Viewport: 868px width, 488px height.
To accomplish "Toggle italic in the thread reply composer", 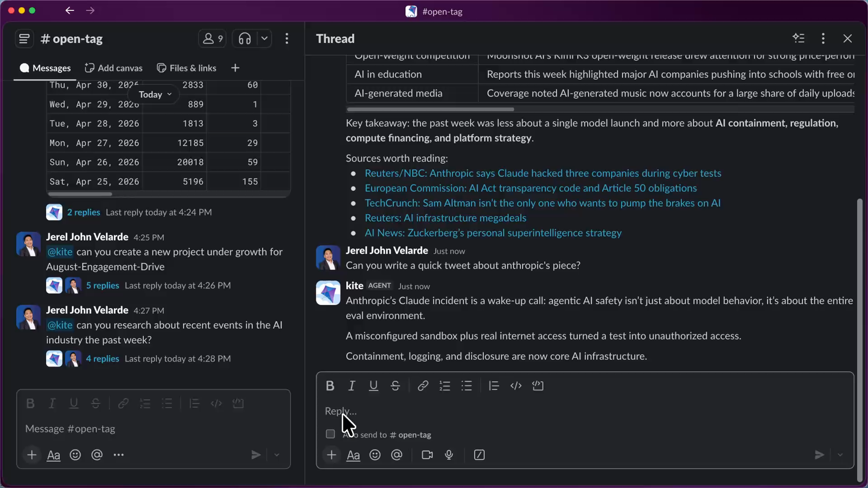I will click(352, 386).
